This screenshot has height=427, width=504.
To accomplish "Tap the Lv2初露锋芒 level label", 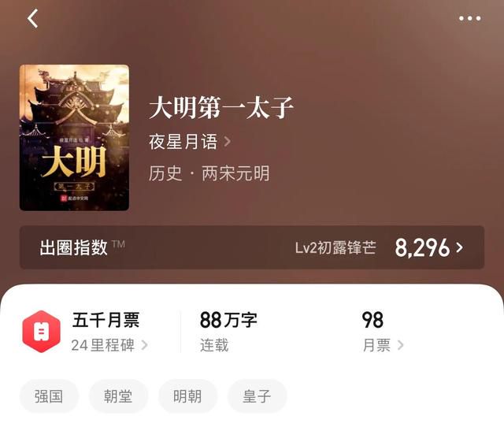I will 335,247.
